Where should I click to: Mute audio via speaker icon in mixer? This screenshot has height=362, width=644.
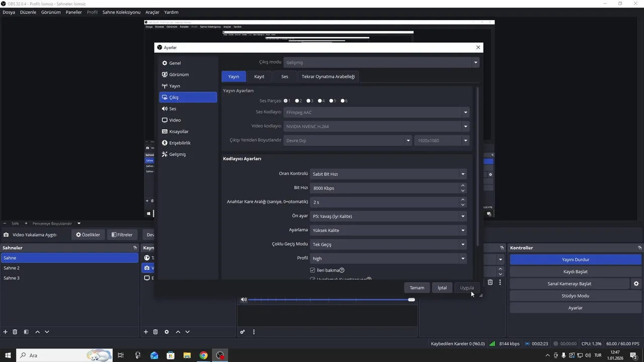point(244,300)
